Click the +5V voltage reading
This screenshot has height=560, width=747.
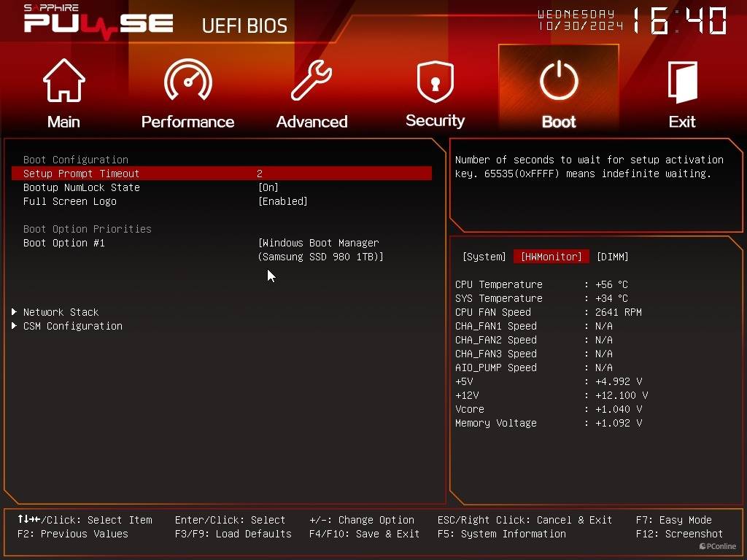coord(549,381)
